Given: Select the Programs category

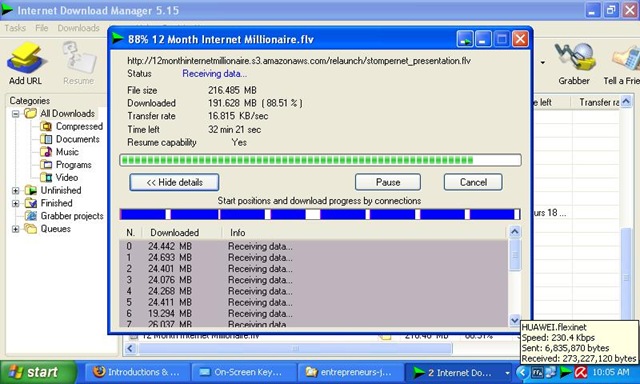Looking at the screenshot, I should tap(66, 165).
